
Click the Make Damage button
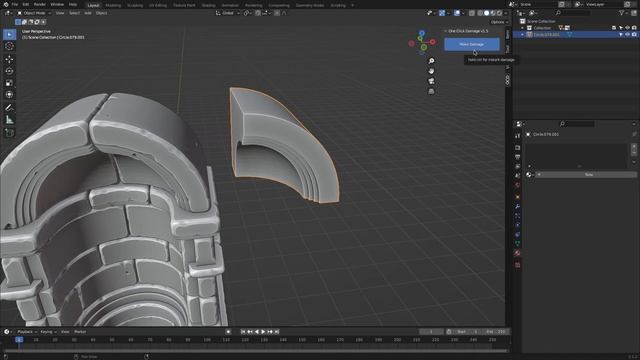click(471, 44)
